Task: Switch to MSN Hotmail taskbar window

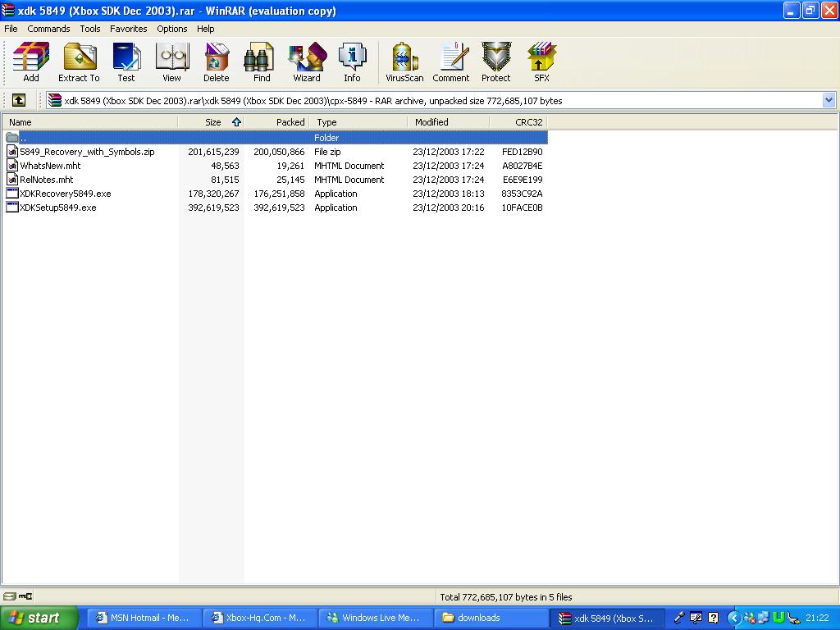Action: 144,618
